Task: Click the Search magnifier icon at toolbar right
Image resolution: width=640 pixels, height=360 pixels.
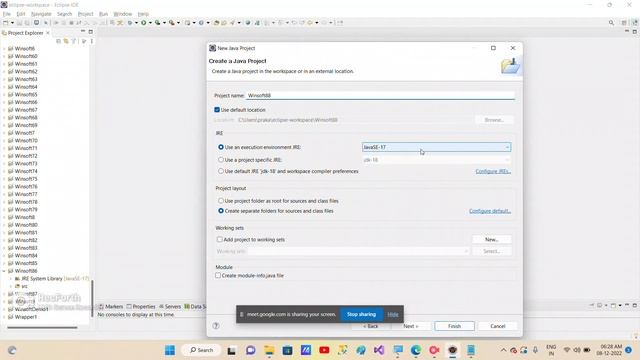Action: tap(611, 23)
